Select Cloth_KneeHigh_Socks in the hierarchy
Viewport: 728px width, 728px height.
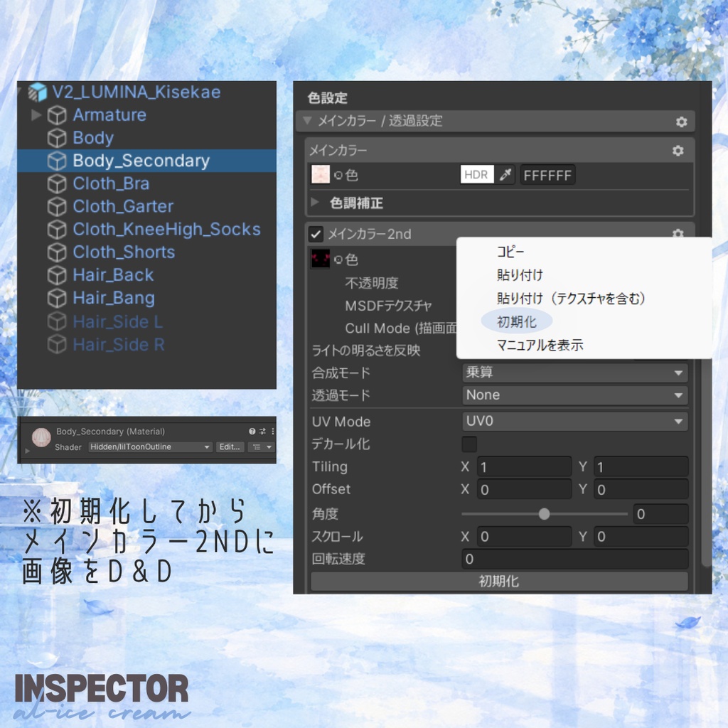[x=146, y=229]
